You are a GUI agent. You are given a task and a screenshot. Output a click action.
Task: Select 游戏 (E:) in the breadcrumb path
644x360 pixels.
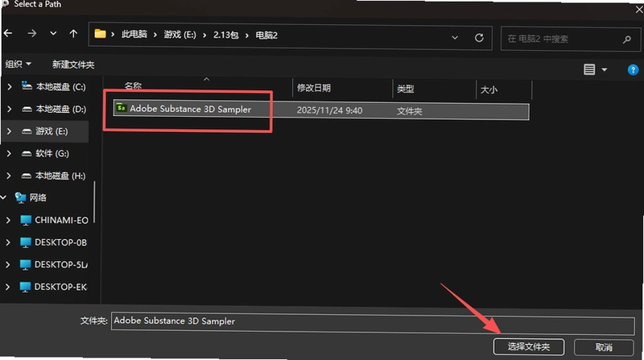point(180,35)
